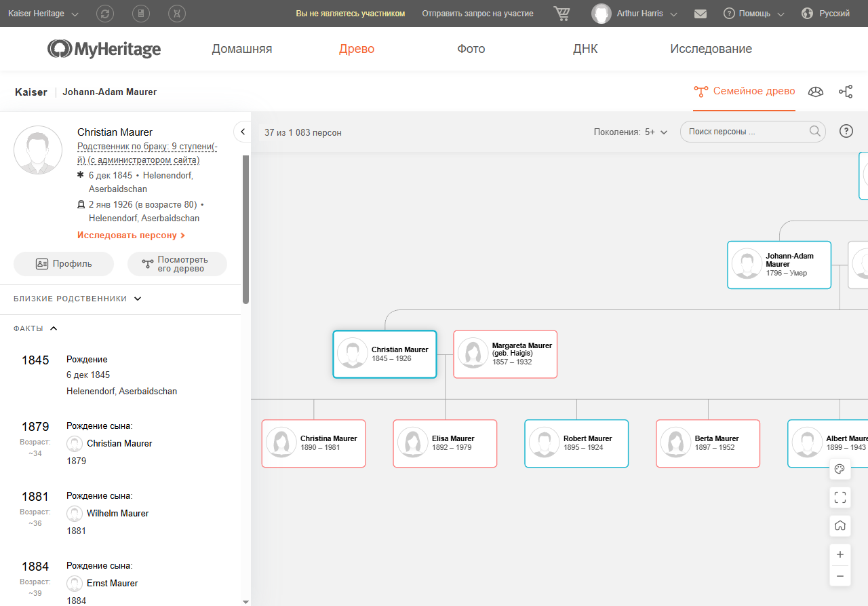Click Посмотреть его дерево button
This screenshot has width=868, height=606.
pyautogui.click(x=177, y=264)
